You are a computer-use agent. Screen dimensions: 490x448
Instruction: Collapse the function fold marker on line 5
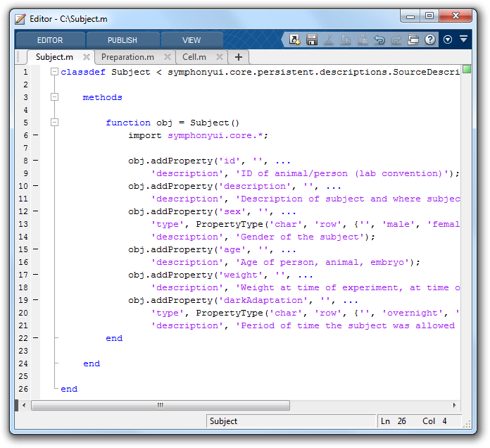54,123
